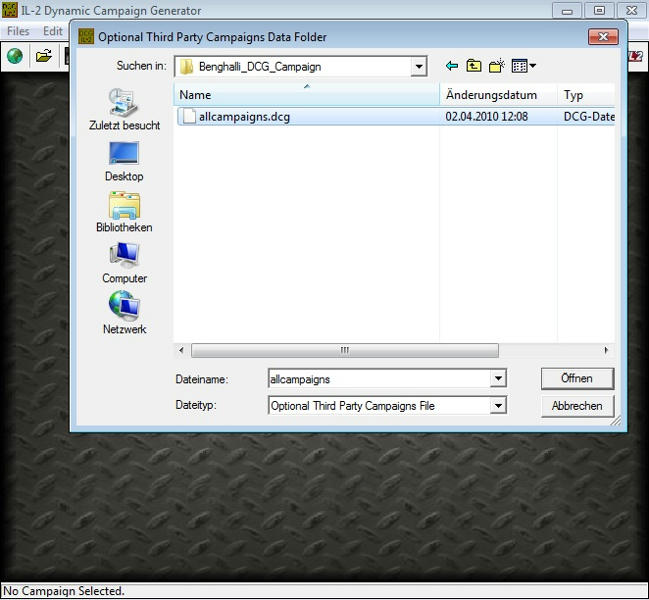Expand the Dateiname dropdown arrow

pyautogui.click(x=498, y=378)
